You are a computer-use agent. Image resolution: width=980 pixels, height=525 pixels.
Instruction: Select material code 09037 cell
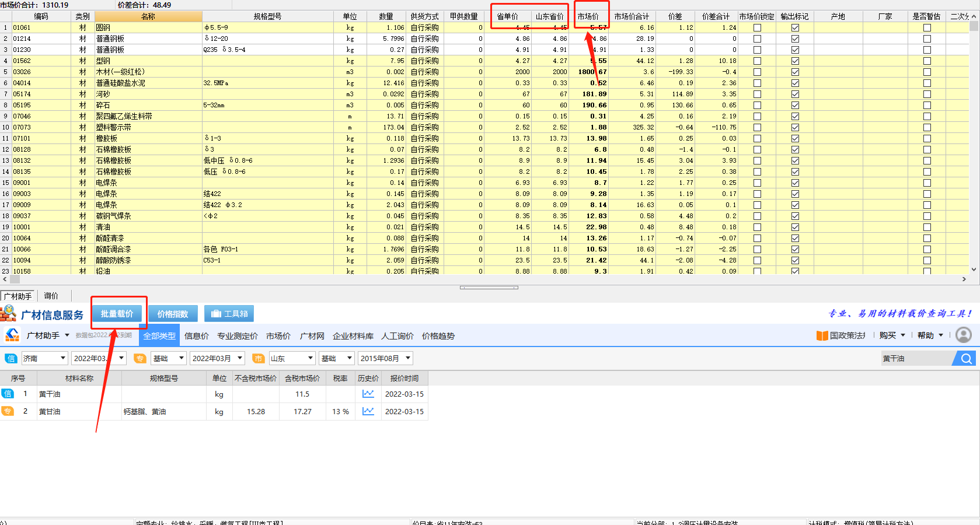(41, 216)
